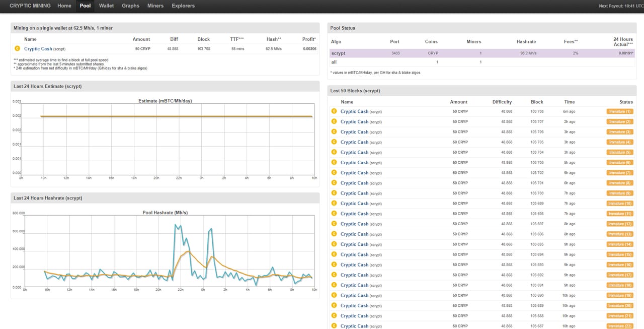Click the coin icon in the block 103 693 row
Image resolution: width=644 pixels, height=329 pixels.
[x=334, y=265]
